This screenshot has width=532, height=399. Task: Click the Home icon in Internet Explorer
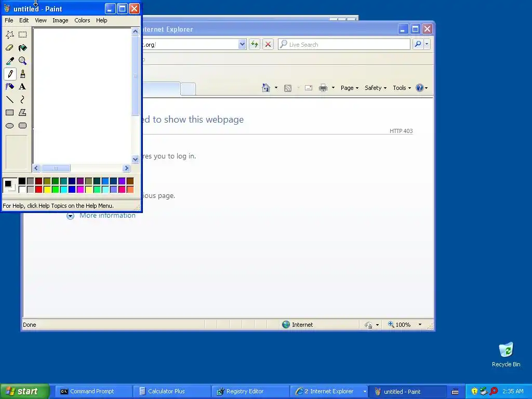coord(265,88)
